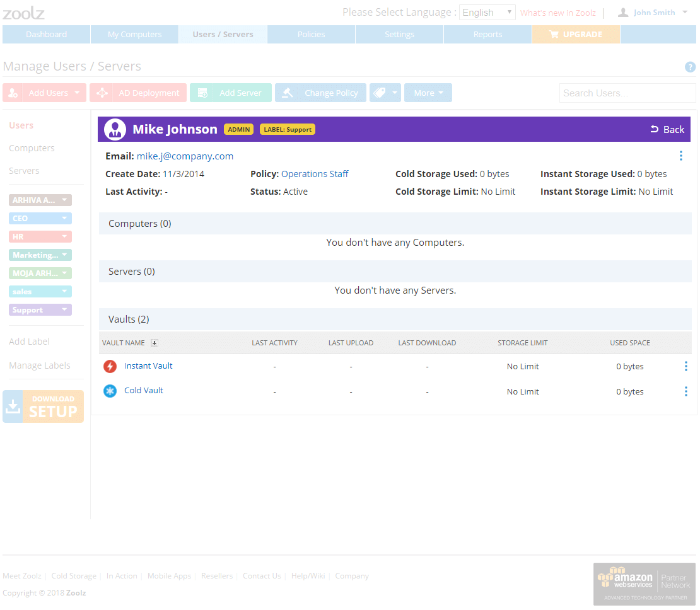Viewport: 700px width, 610px height.
Task: Open the label tag dropdown button
Action: [385, 93]
